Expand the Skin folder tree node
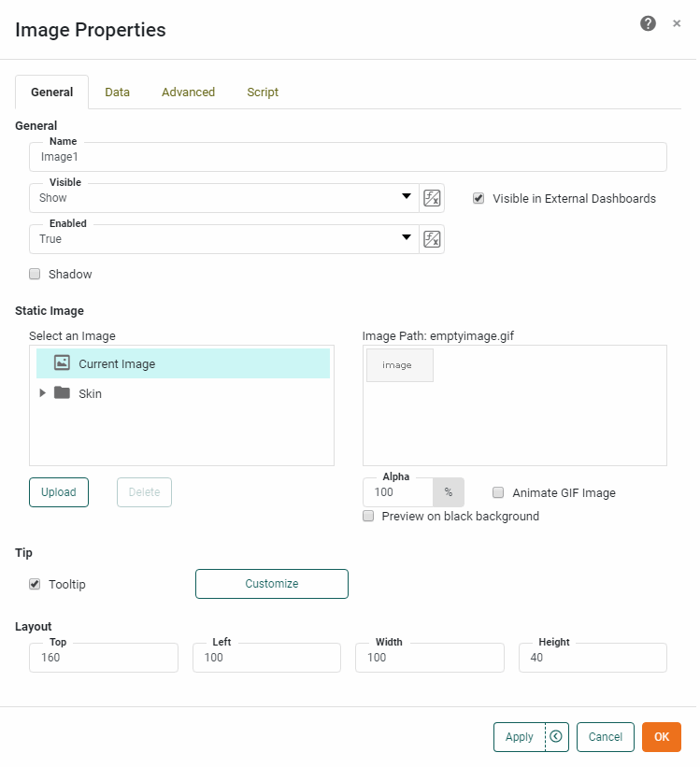Screen dimensions: 700x767 point(41,393)
